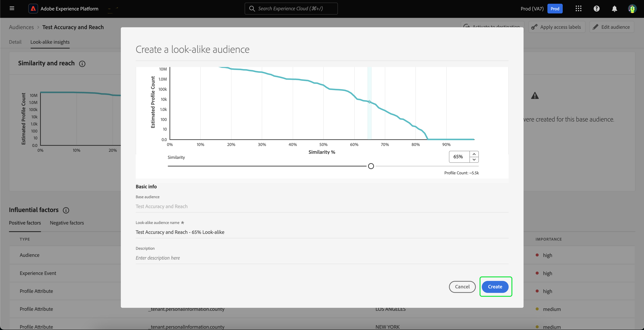This screenshot has height=330, width=644.
Task: Click info icon beside Influential factors
Action: click(x=66, y=210)
